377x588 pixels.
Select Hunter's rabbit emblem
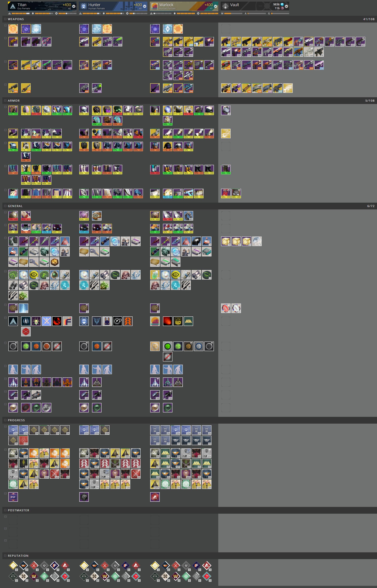click(x=107, y=321)
